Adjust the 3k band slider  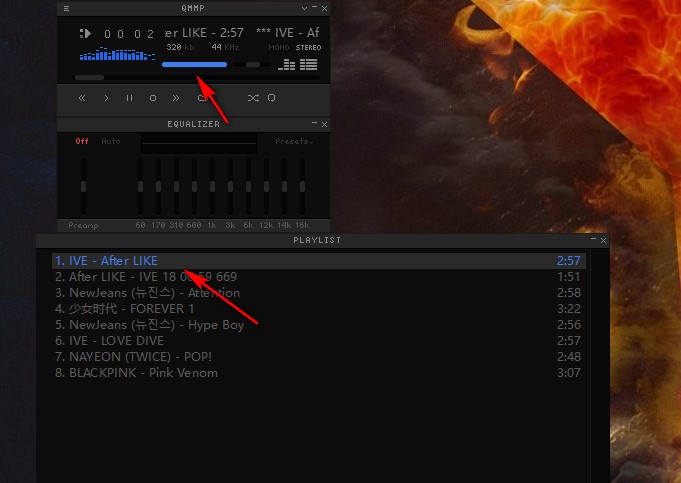231,186
